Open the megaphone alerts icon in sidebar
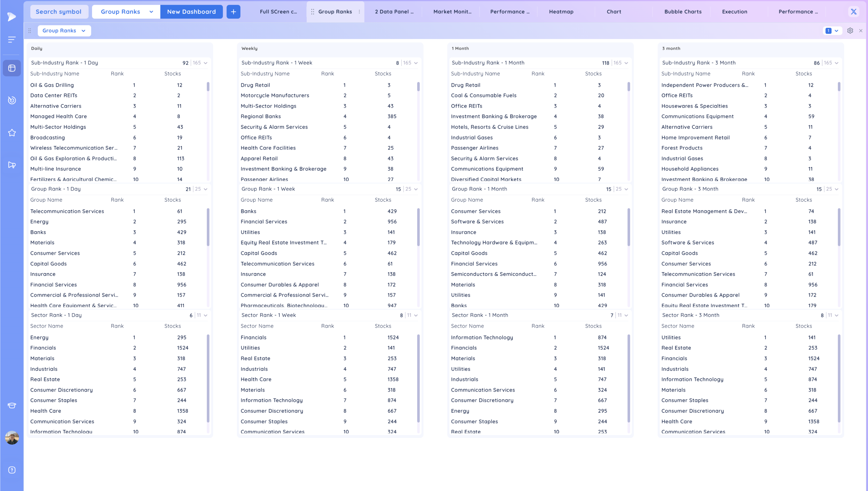Image resolution: width=868 pixels, height=491 pixels. pyautogui.click(x=12, y=165)
